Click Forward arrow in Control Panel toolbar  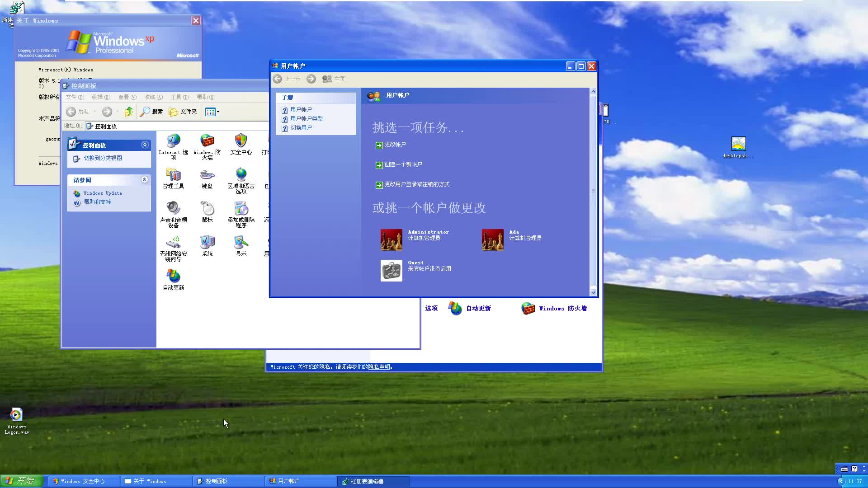(107, 112)
